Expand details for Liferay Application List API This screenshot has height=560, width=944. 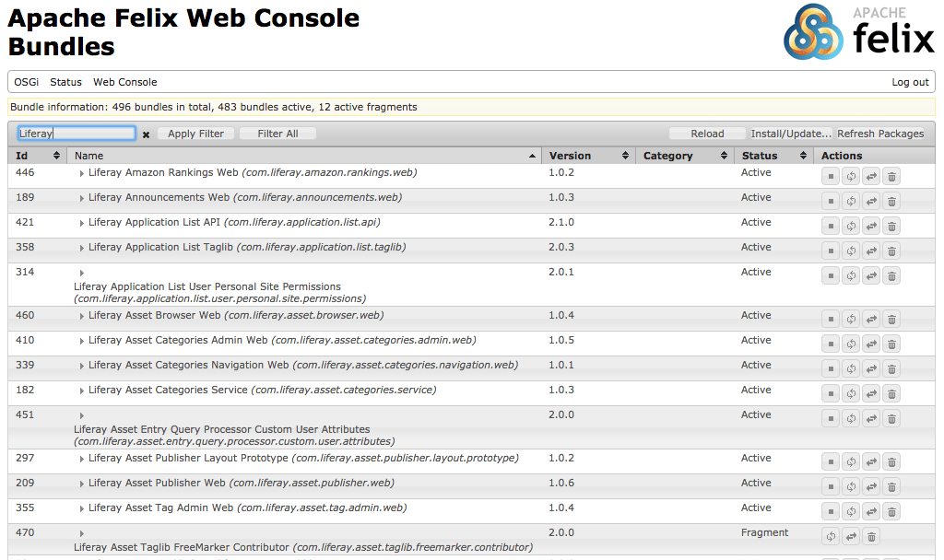point(81,223)
